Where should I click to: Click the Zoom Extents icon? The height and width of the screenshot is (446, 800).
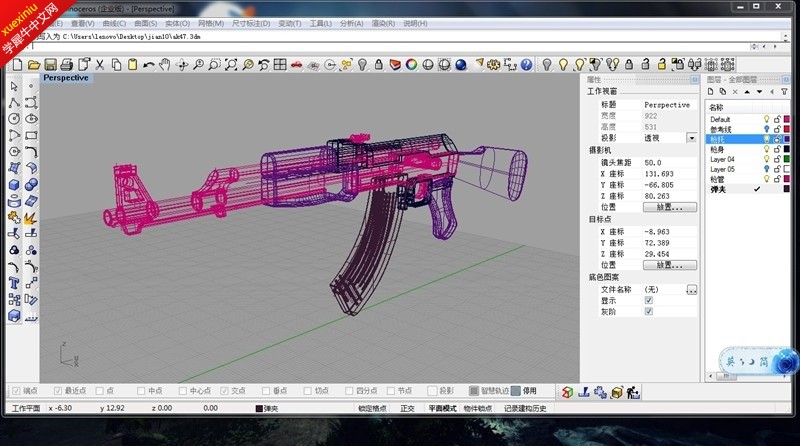pos(231,64)
